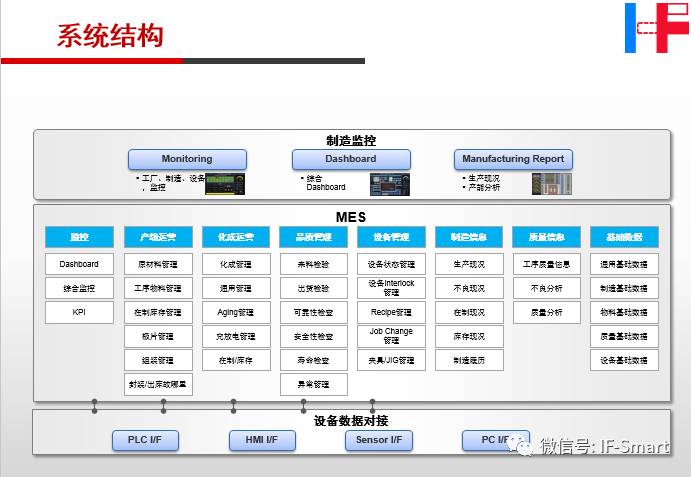This screenshot has width=691, height=477.
Task: Click the white Dashboard box under 监控
Action: (x=79, y=264)
